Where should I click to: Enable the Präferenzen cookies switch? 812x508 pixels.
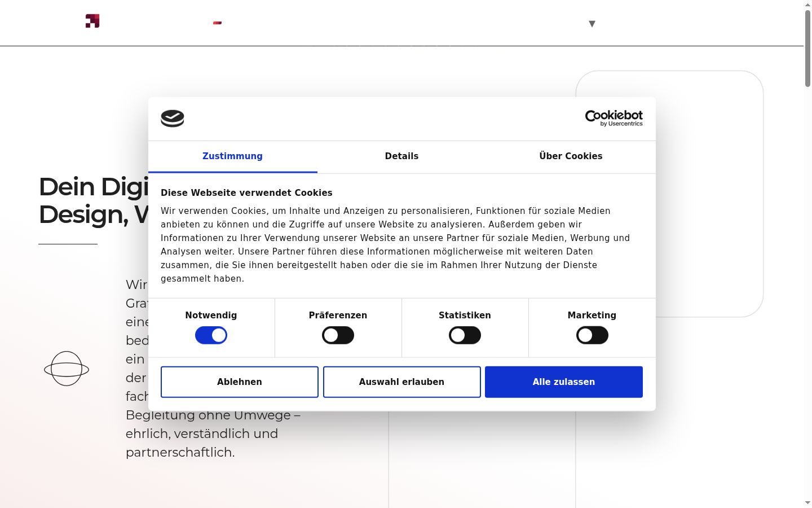[x=338, y=335]
